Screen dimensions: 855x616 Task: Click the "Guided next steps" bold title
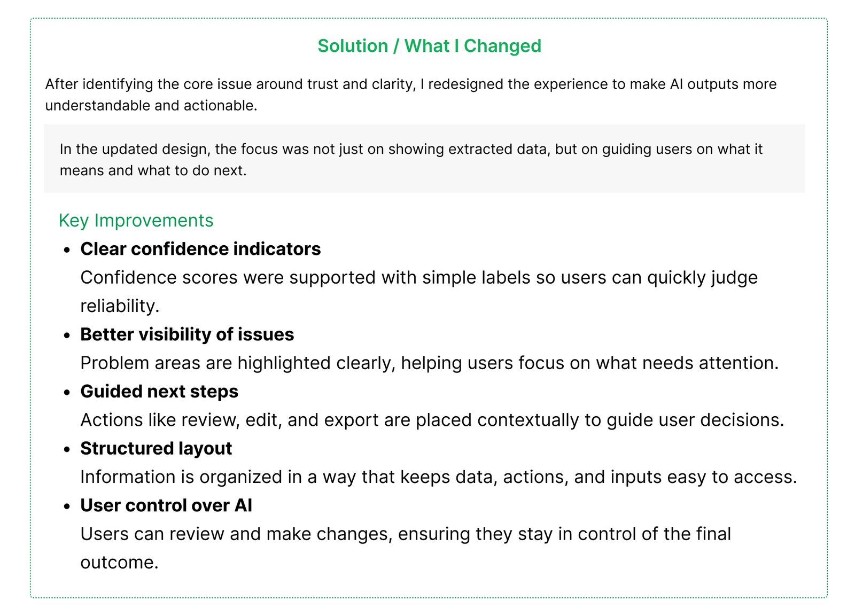point(159,392)
